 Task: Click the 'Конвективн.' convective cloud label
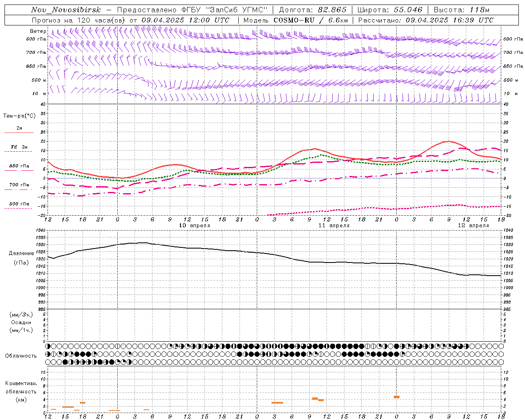(21, 383)
